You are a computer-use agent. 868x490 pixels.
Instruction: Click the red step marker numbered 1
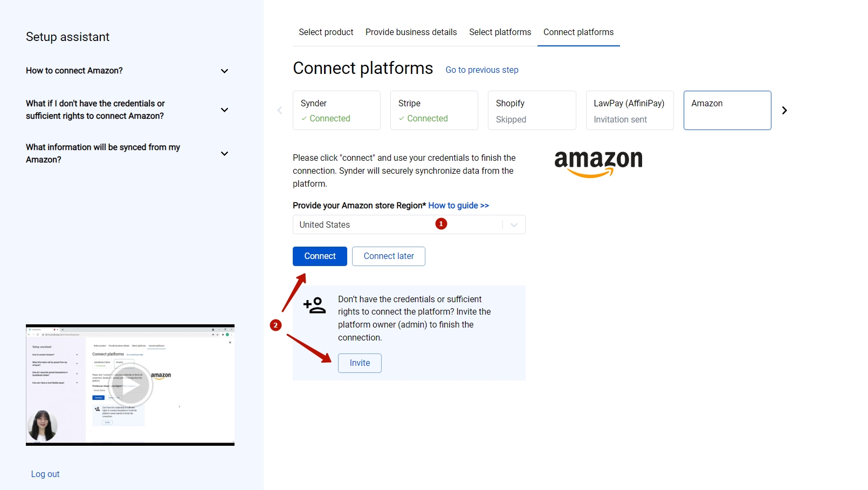(x=441, y=223)
